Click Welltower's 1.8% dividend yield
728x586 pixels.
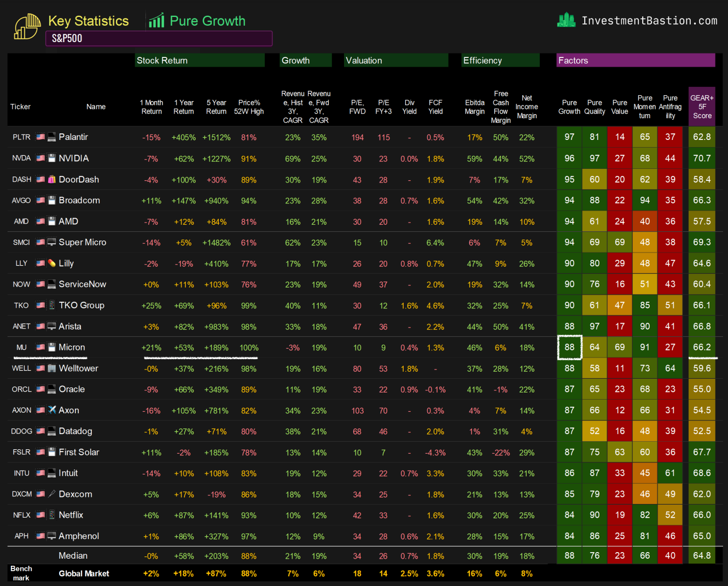[409, 369]
